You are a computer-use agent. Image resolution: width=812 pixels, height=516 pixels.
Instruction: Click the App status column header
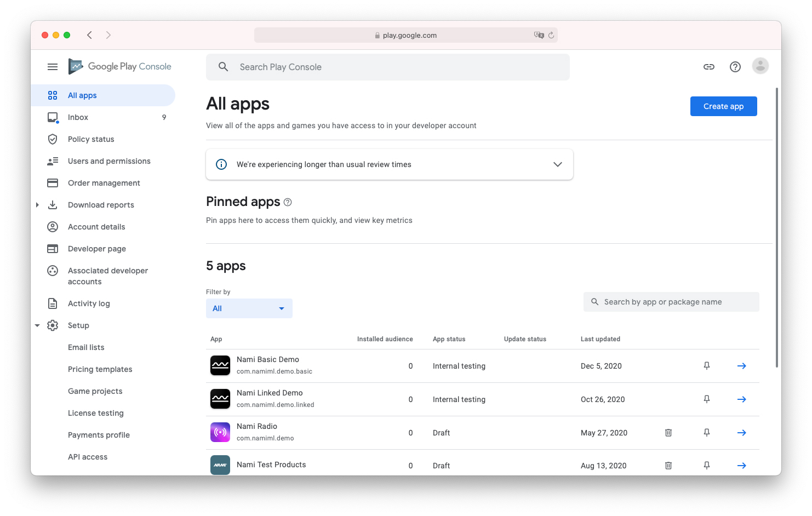click(449, 339)
